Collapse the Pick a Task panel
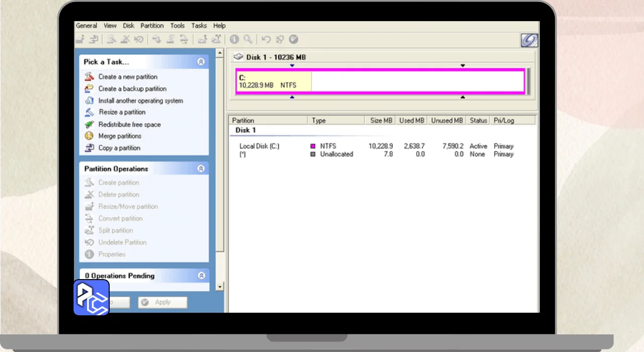Image resolution: width=644 pixels, height=352 pixels. point(201,62)
